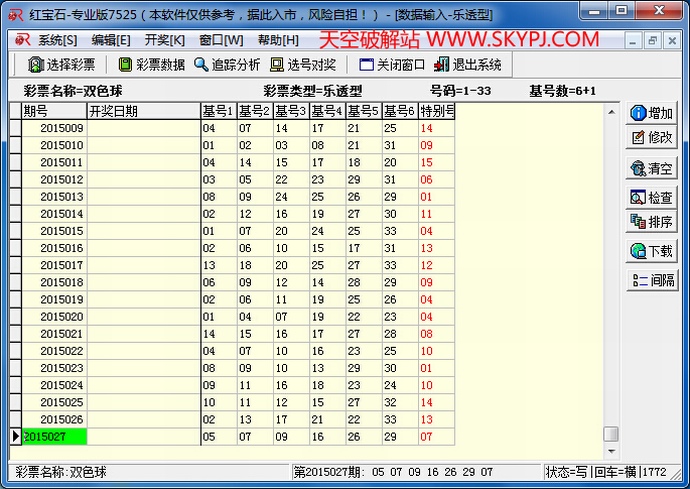690x489 pixels.
Task: Click the 选号对奖 toolbar icon
Action: [304, 65]
